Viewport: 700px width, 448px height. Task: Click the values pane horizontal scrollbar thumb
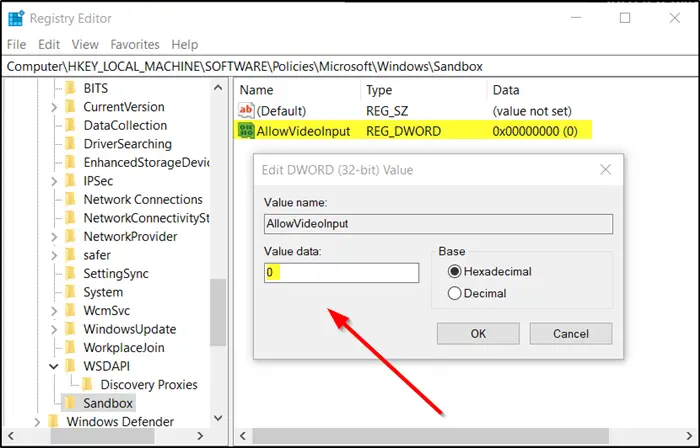[430, 436]
